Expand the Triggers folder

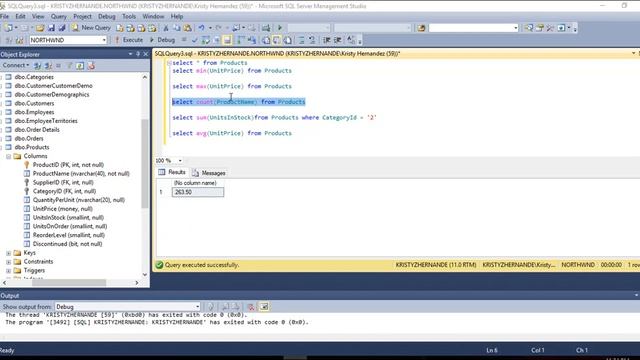click(8, 271)
